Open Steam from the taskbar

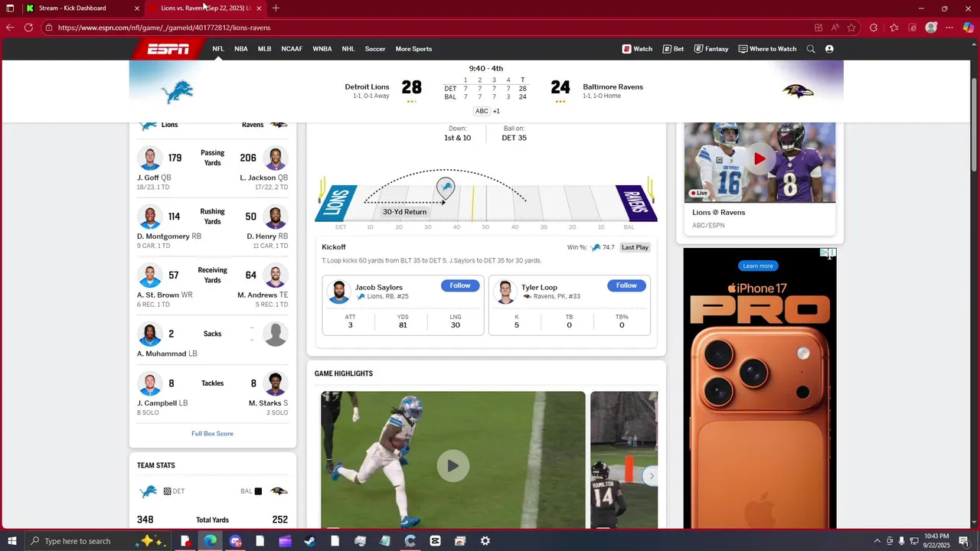coord(310,541)
